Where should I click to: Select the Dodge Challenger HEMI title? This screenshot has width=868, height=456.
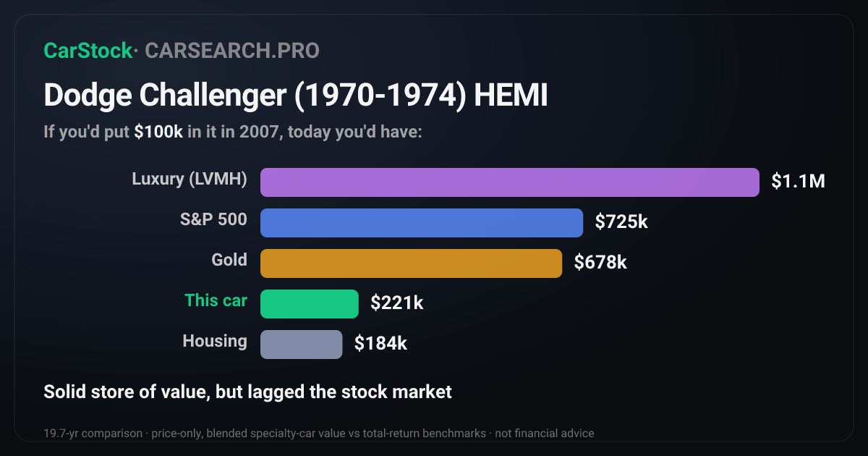[x=296, y=95]
